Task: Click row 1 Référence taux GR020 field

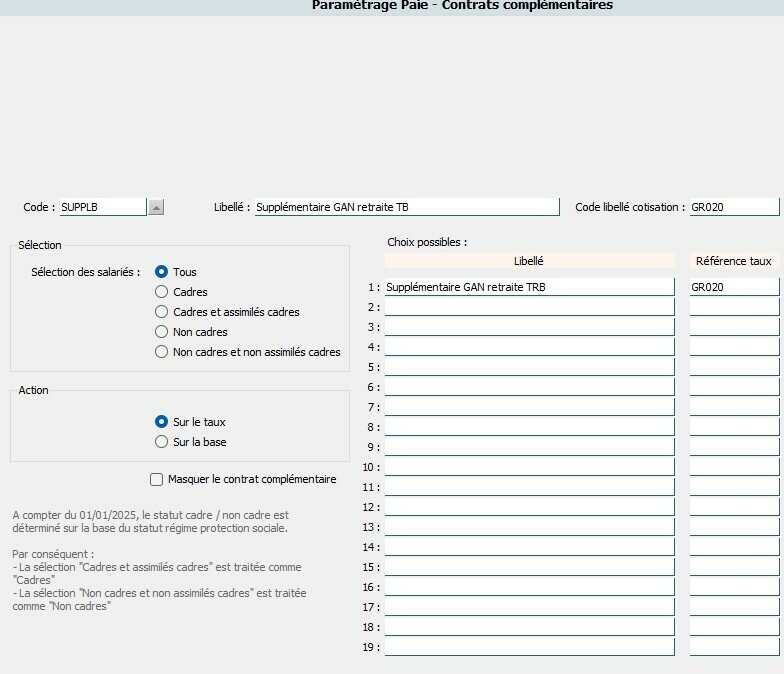Action: tap(734, 287)
